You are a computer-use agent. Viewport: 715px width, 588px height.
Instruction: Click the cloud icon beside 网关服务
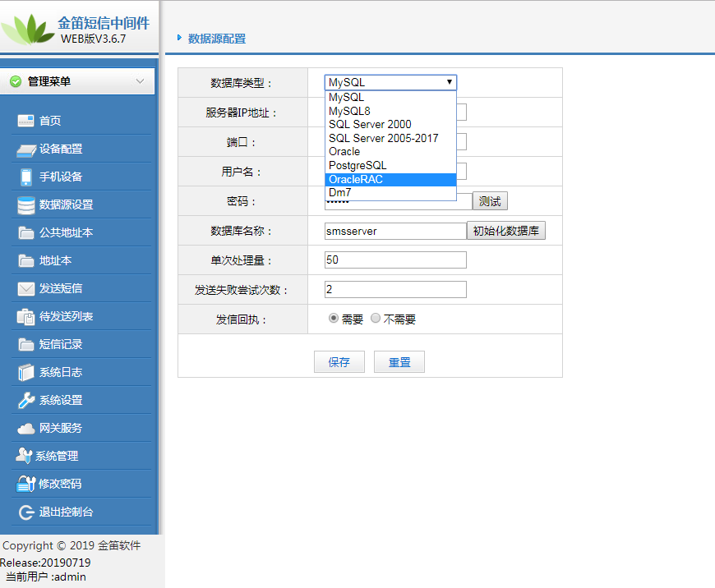(25, 428)
